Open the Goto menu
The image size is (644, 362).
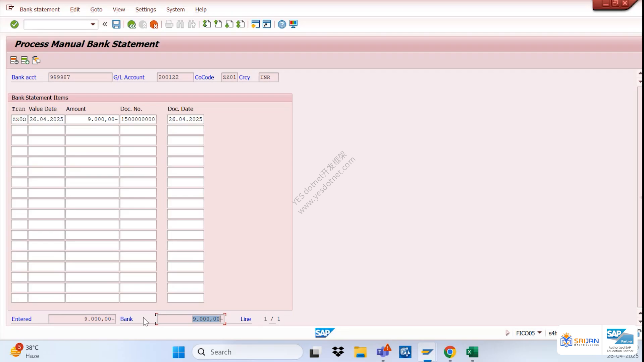point(96,9)
